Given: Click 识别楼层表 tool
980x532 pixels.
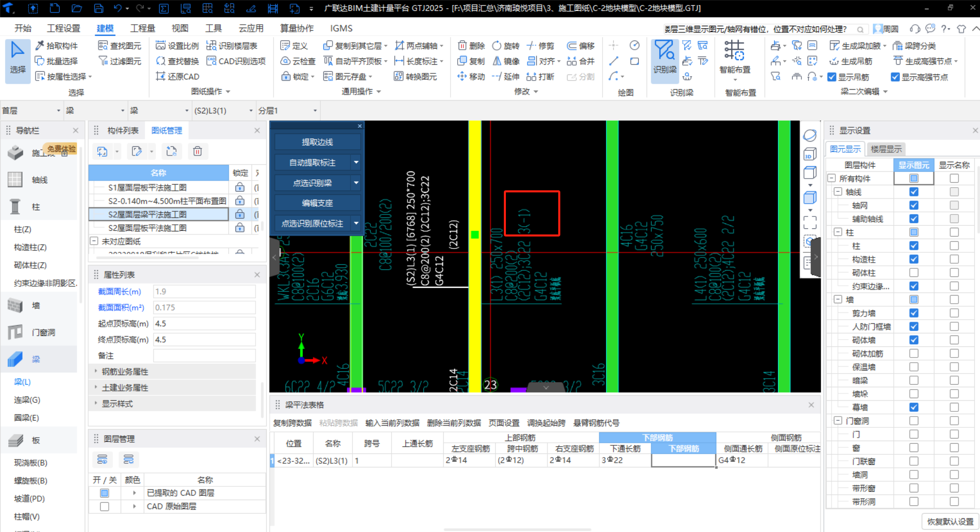Looking at the screenshot, I should (232, 46).
